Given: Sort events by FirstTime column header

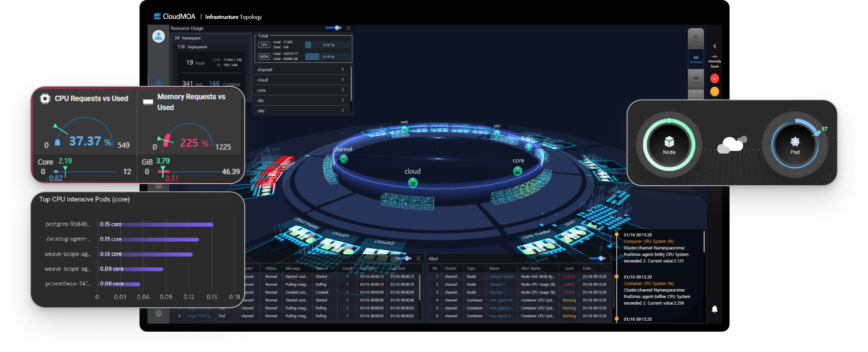Looking at the screenshot, I should pos(368,268).
